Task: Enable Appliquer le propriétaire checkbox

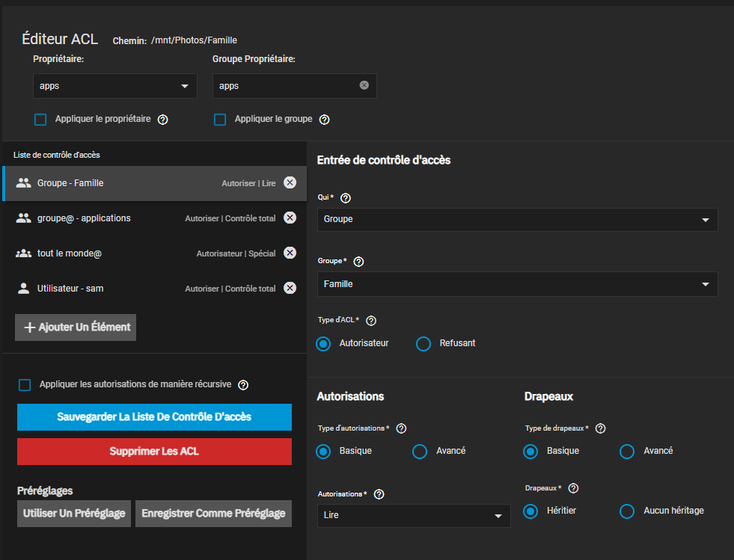Action: coord(40,120)
